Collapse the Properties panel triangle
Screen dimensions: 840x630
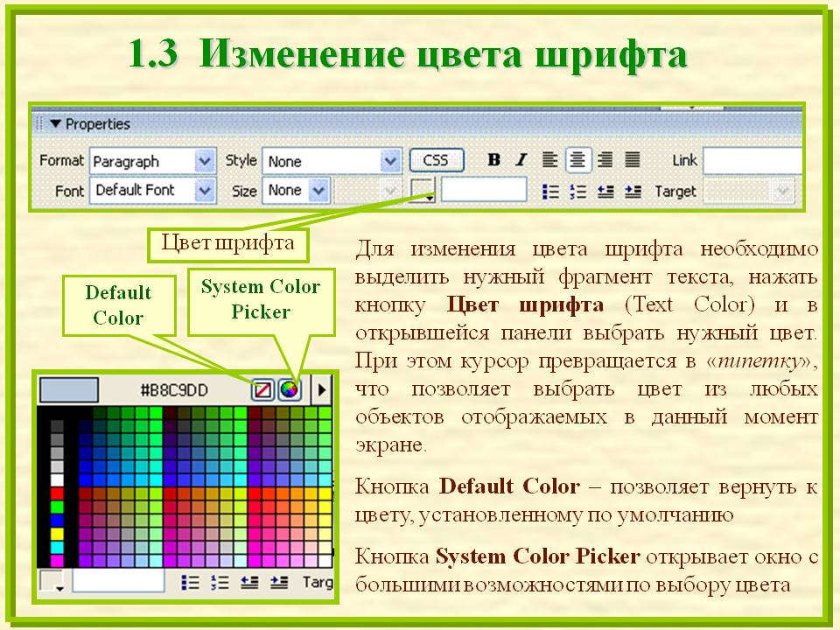click(x=55, y=123)
